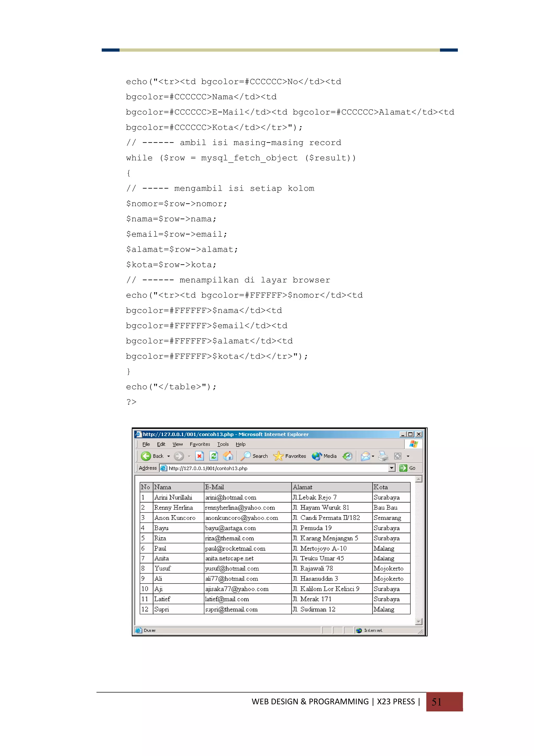Click the Search magnifier toolbar button
This screenshot has width=534, height=756.
pos(254,456)
